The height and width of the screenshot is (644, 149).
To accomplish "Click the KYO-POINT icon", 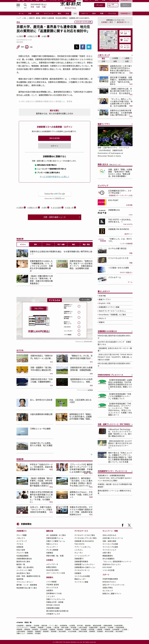I will click(x=102, y=202).
